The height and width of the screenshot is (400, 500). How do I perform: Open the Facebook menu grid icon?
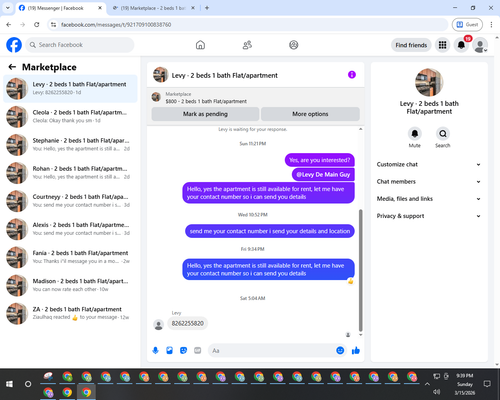pos(442,45)
